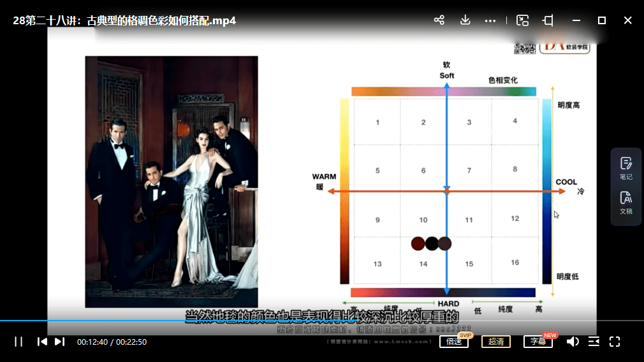Screen dimensions: 644x362
Task: Download the video with the download icon
Action: [465, 20]
